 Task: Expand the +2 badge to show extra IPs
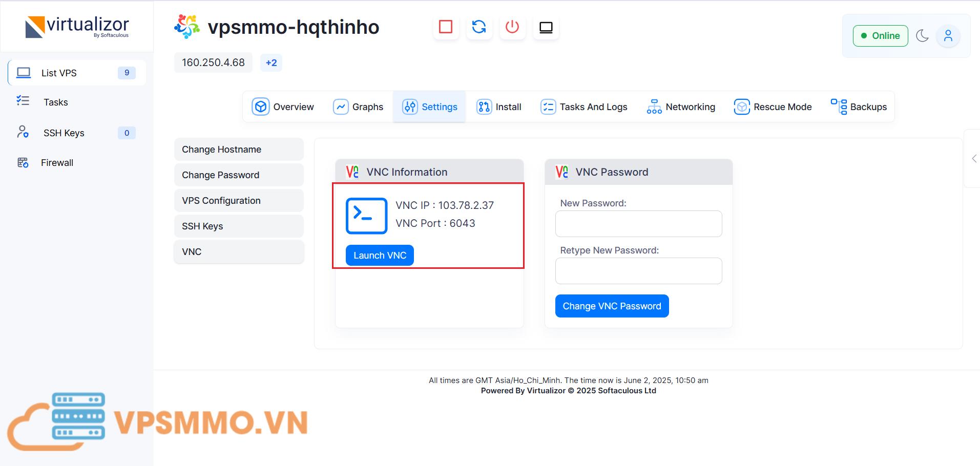271,62
